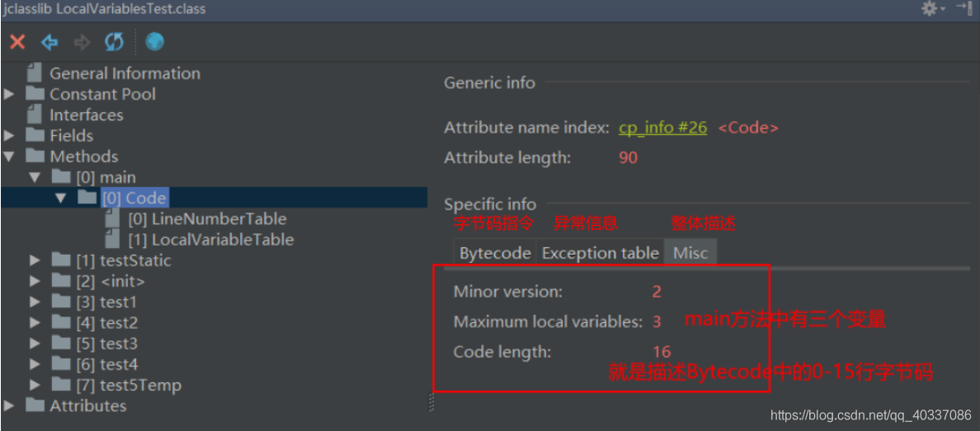This screenshot has width=980, height=431.
Task: Click the <Code> attribute name text
Action: (x=748, y=128)
